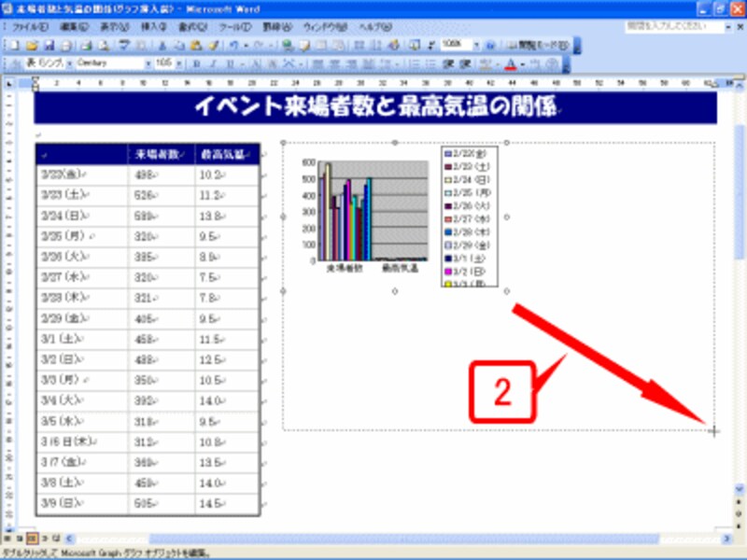747x560 pixels.
Task: Click the New Blank Document icon
Action: (x=14, y=45)
